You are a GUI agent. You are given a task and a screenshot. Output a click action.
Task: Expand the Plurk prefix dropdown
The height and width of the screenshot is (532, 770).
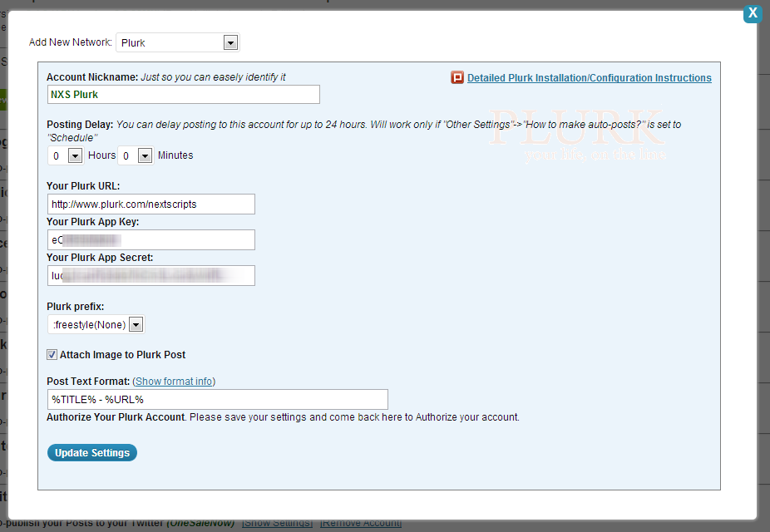pos(96,324)
